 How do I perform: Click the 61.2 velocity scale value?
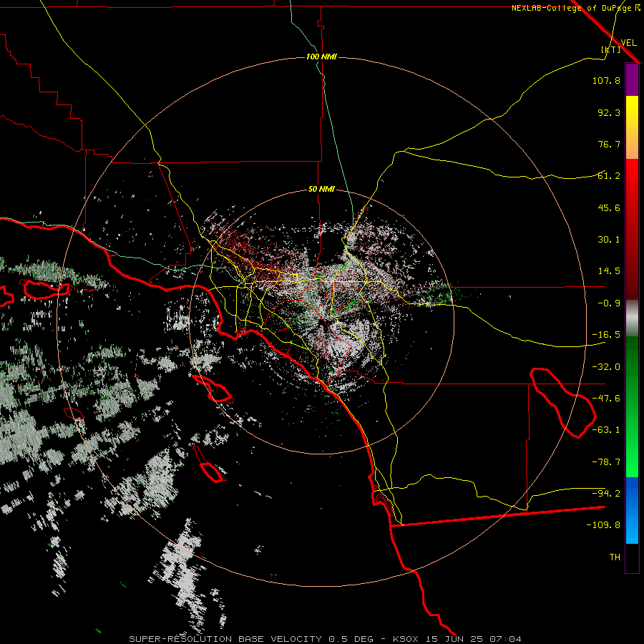[609, 176]
